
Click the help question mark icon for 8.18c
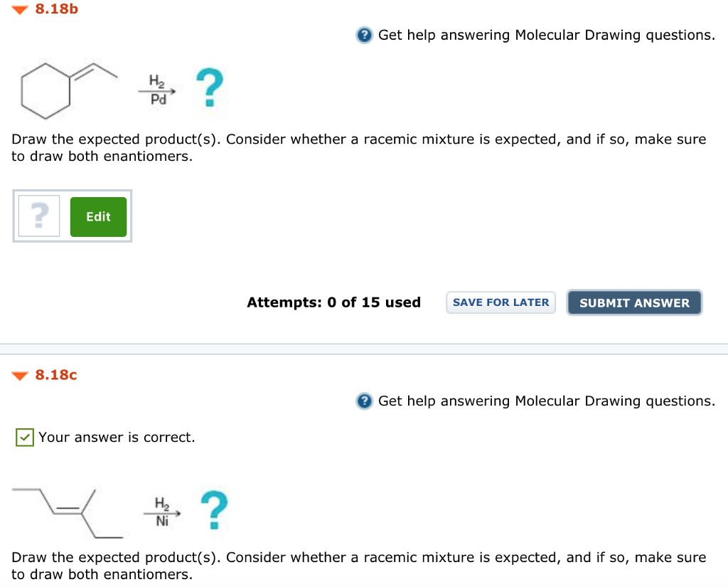point(364,401)
